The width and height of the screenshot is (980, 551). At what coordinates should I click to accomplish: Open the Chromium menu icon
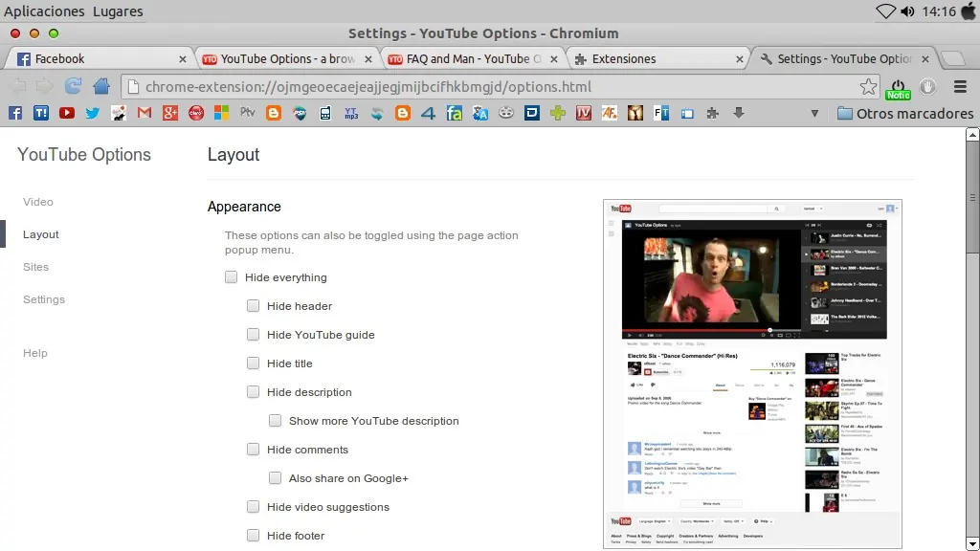(x=960, y=86)
